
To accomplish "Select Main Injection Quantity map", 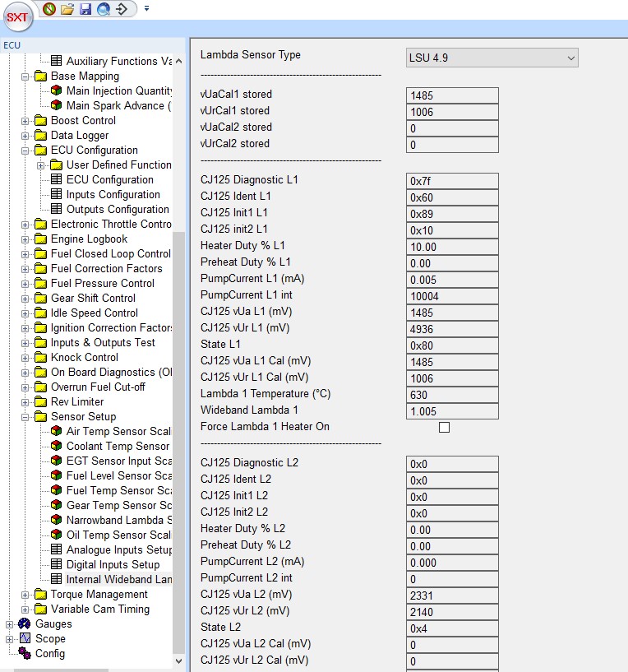I will pyautogui.click(x=118, y=91).
